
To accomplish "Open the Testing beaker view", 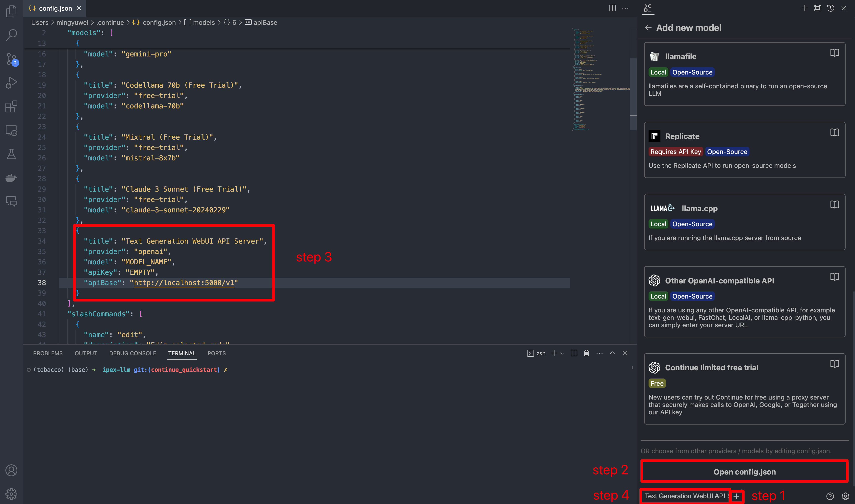I will point(11,154).
